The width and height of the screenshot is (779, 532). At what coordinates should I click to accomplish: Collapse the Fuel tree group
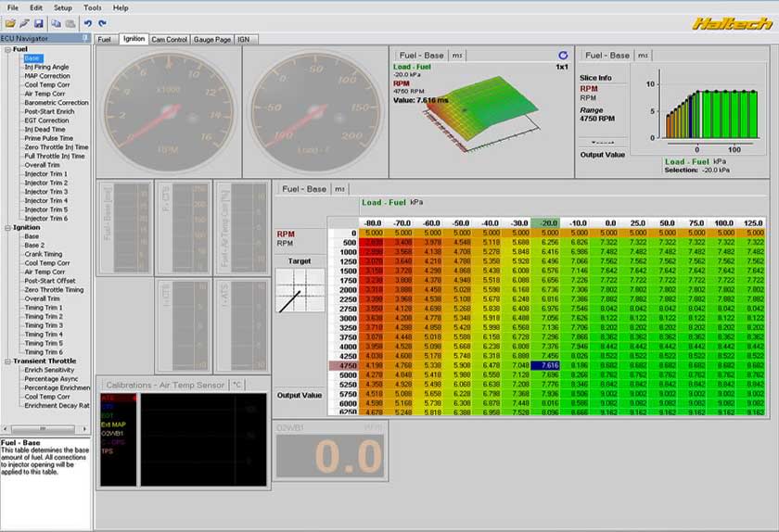click(x=6, y=49)
